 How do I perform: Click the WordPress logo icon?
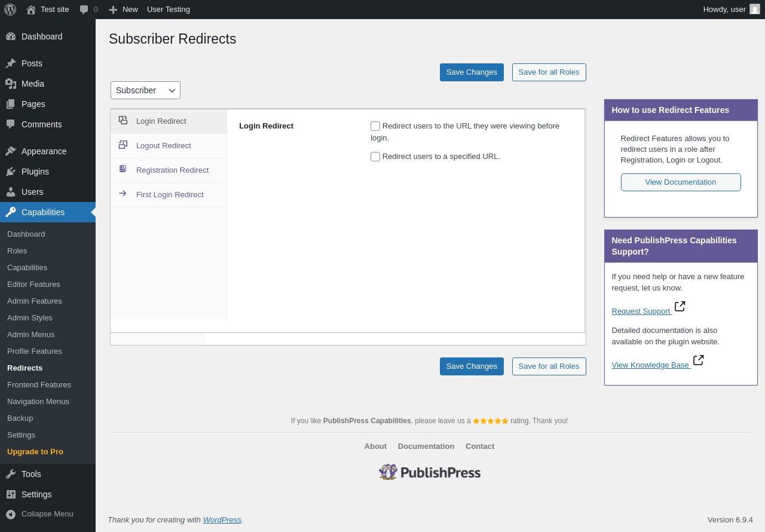10,10
